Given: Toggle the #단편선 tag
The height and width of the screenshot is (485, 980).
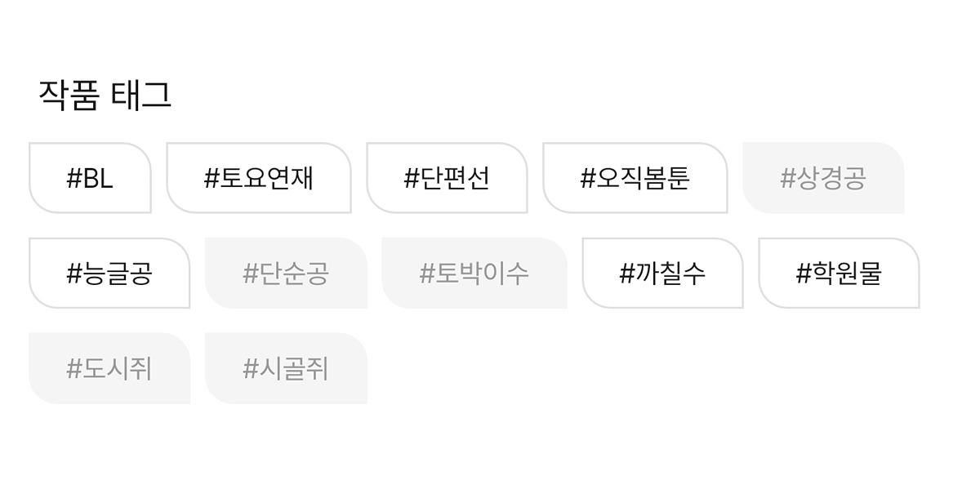Looking at the screenshot, I should pos(447,178).
